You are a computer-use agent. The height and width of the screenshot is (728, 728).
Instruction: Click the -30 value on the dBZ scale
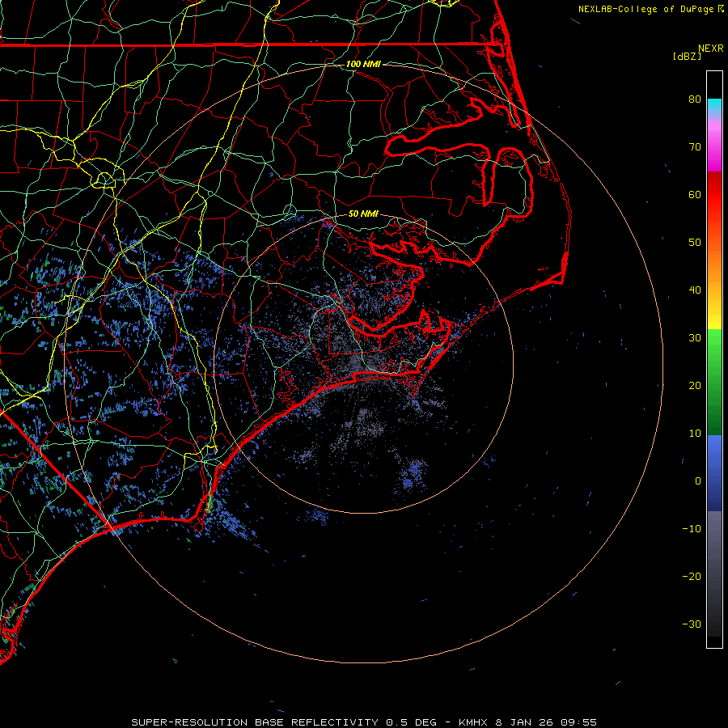692,624
